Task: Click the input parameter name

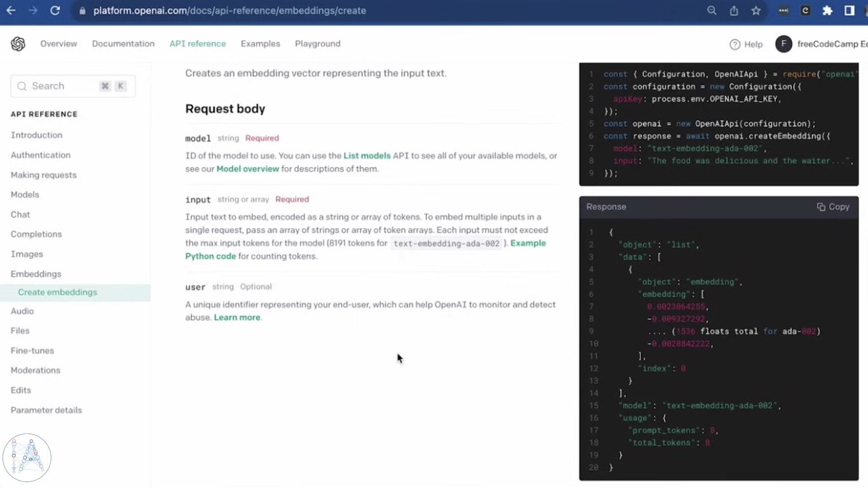Action: (x=198, y=200)
